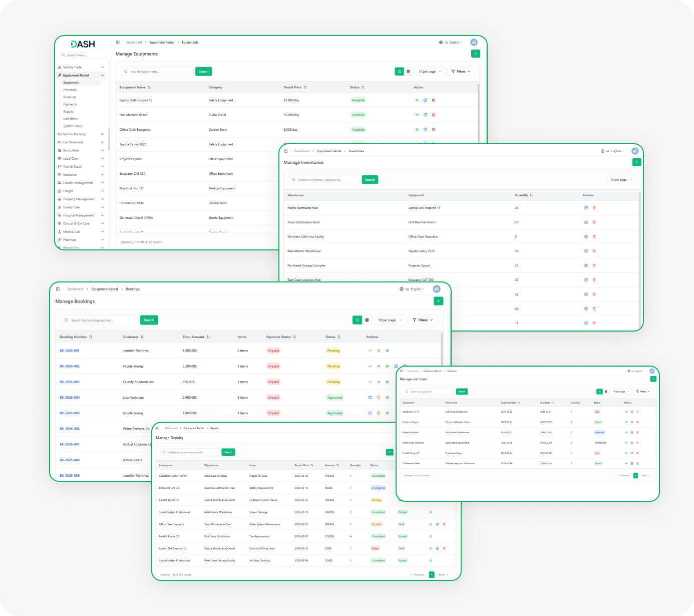Edit the Drill Machine Bosch equipment row

[425, 115]
